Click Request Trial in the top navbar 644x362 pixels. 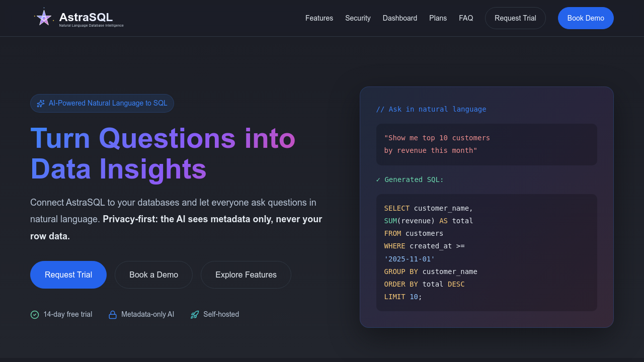point(515,18)
